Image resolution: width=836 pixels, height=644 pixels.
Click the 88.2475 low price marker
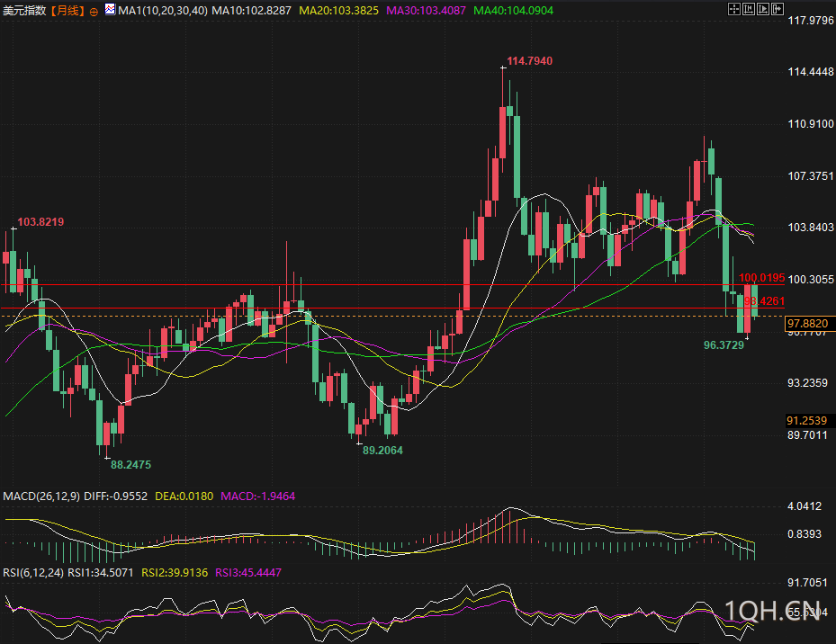click(130, 465)
